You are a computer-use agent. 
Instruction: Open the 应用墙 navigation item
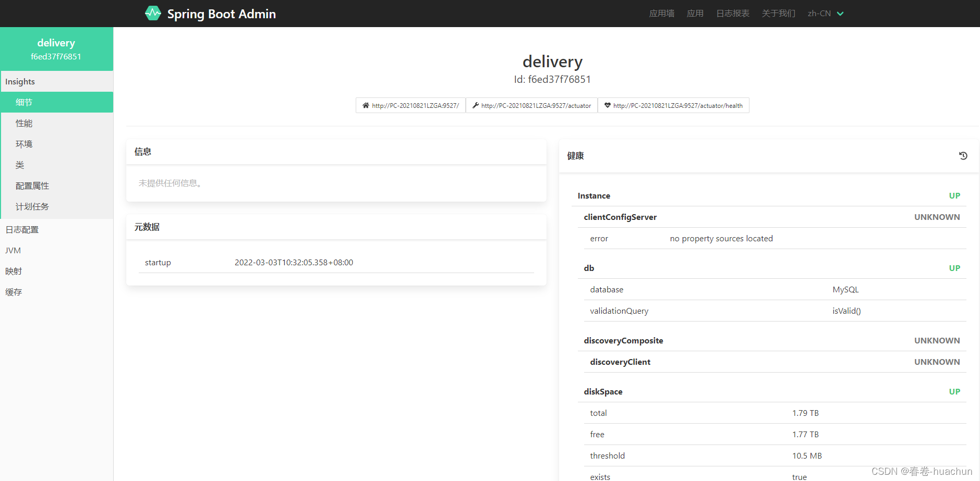[x=661, y=14]
